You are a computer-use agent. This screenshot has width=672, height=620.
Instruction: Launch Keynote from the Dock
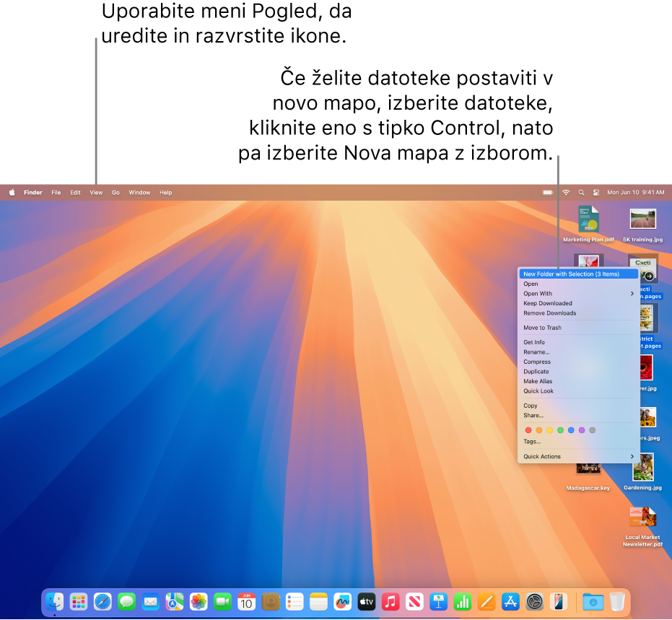(x=439, y=602)
